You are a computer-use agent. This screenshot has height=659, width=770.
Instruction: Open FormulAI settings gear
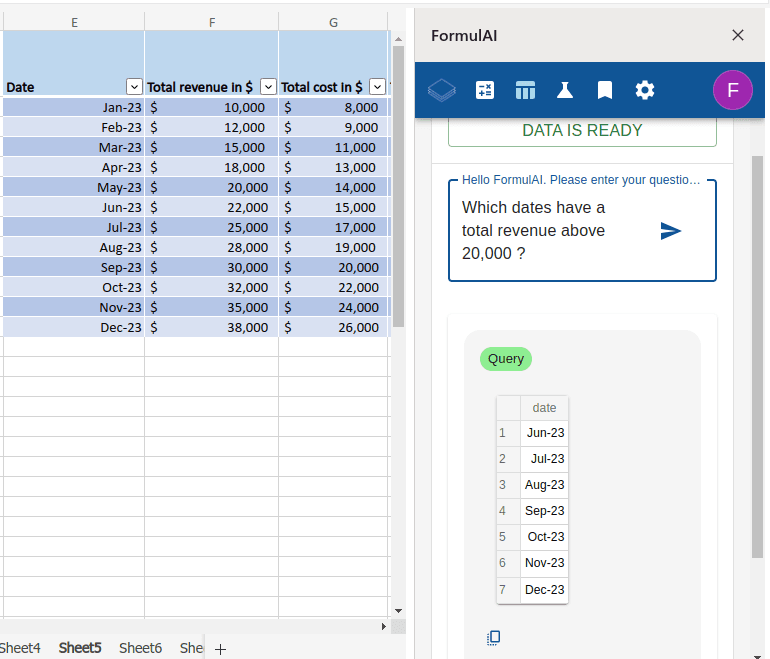[645, 90]
